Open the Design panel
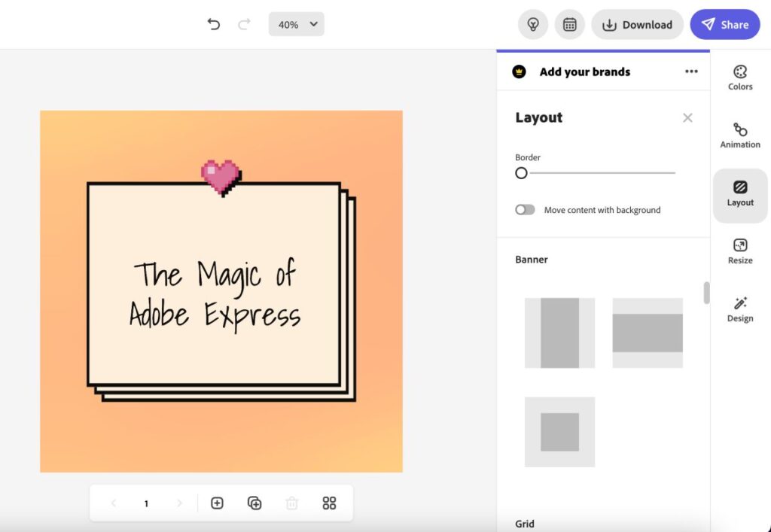Screen dimensions: 771x532 pyautogui.click(x=739, y=308)
